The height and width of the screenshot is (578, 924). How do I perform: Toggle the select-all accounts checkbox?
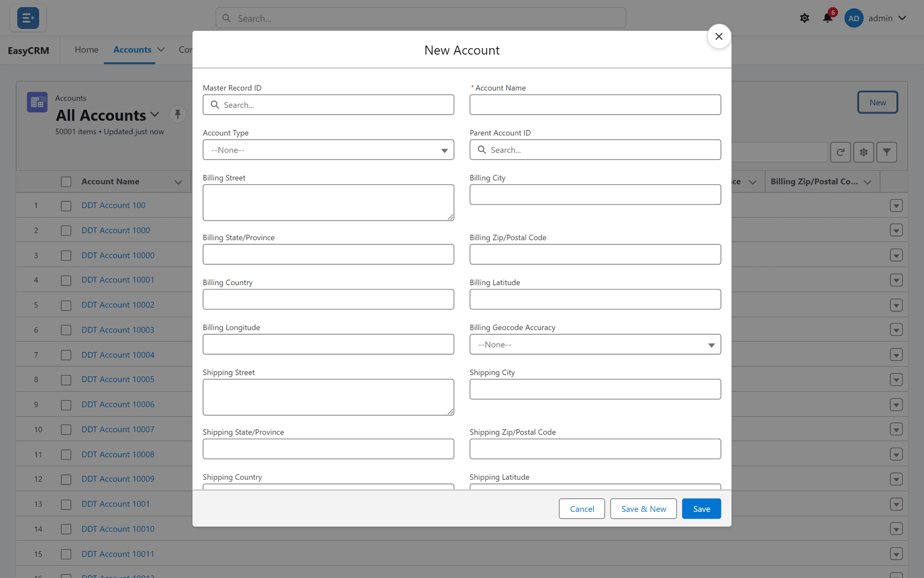pyautogui.click(x=66, y=182)
